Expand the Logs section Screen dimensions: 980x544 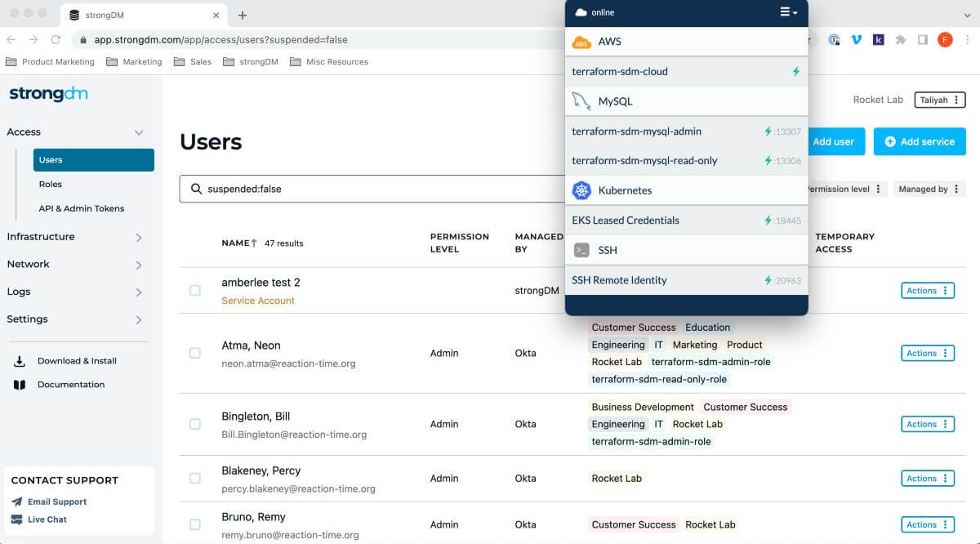[139, 292]
